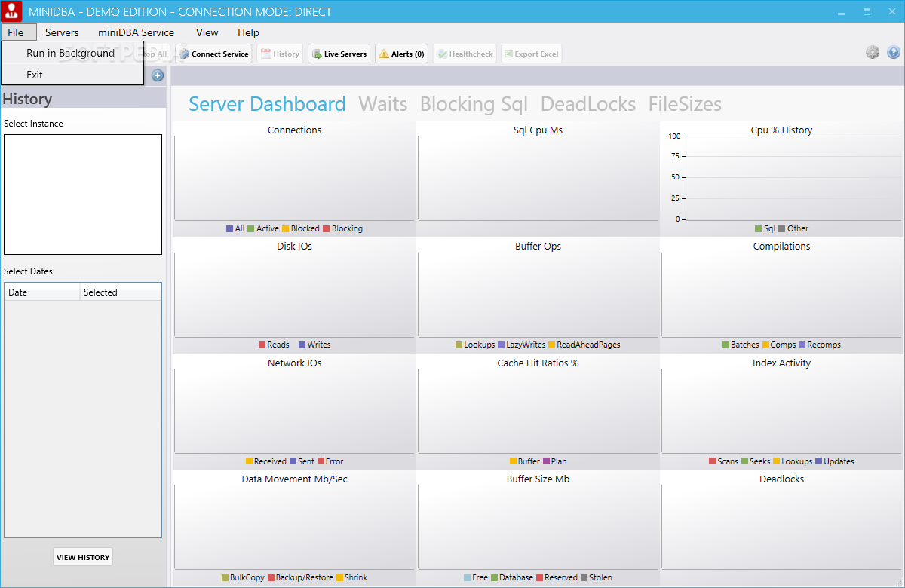This screenshot has width=905, height=588.
Task: Open Live Servers from the toolbar
Action: coord(339,54)
